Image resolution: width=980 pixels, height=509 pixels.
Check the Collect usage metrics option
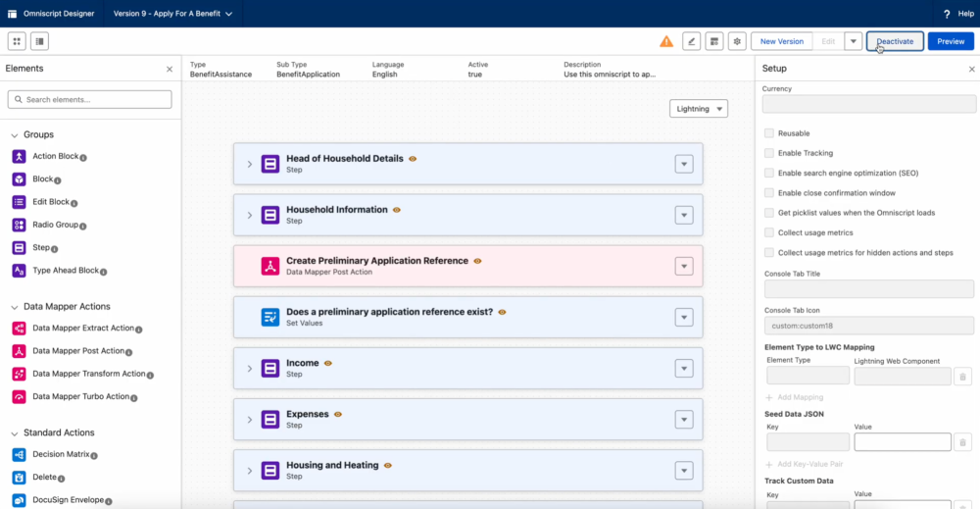(769, 232)
